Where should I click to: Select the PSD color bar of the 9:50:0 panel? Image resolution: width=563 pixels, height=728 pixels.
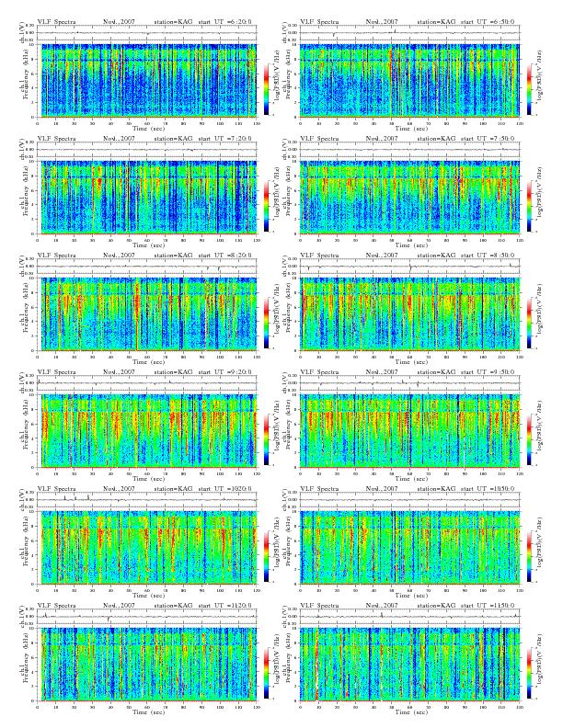[530, 439]
